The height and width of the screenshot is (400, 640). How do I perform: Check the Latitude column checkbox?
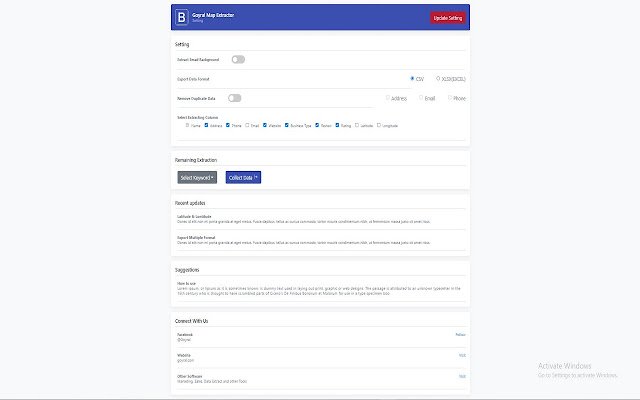(357, 125)
